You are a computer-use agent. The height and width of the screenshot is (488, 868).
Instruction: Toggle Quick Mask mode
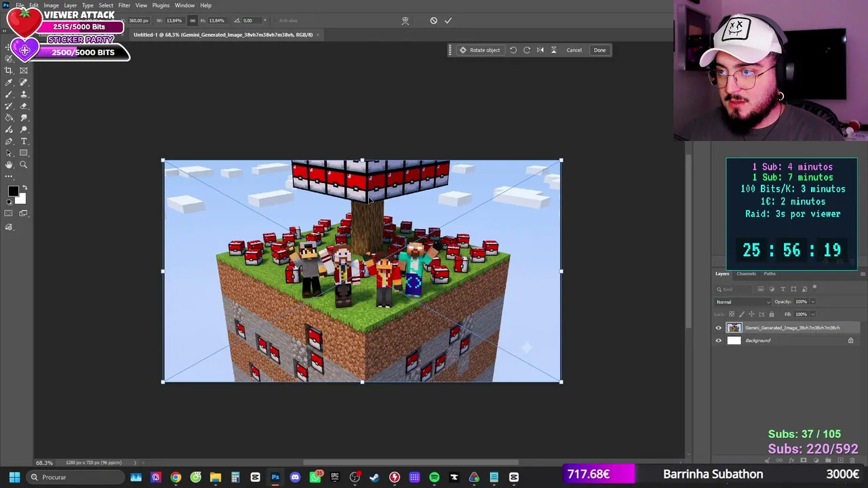[9, 213]
